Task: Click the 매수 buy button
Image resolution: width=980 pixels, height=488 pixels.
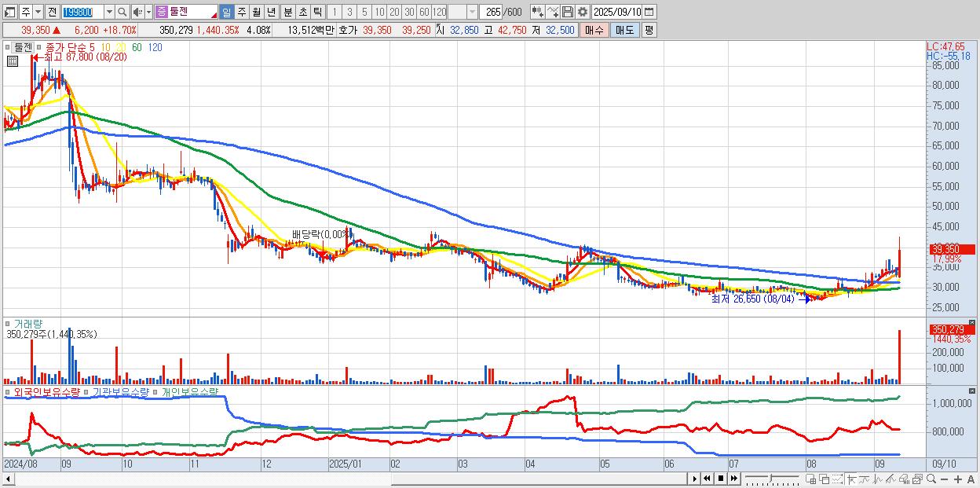Action: tap(594, 30)
